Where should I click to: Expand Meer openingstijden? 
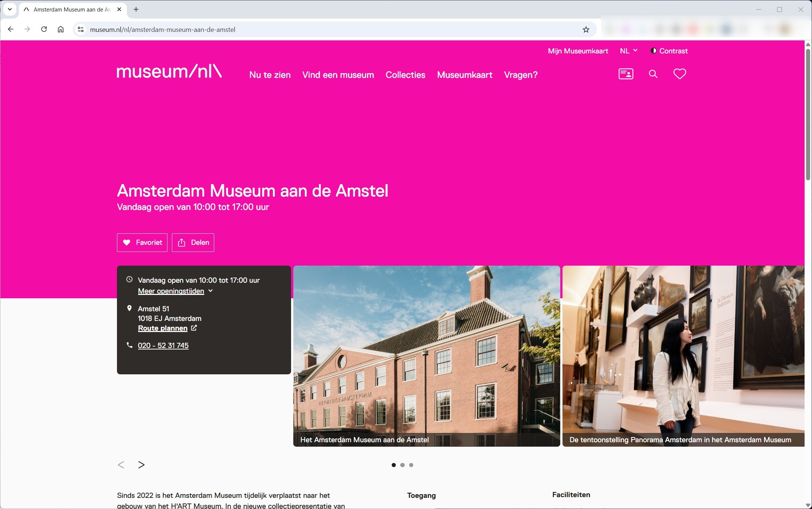pyautogui.click(x=175, y=291)
